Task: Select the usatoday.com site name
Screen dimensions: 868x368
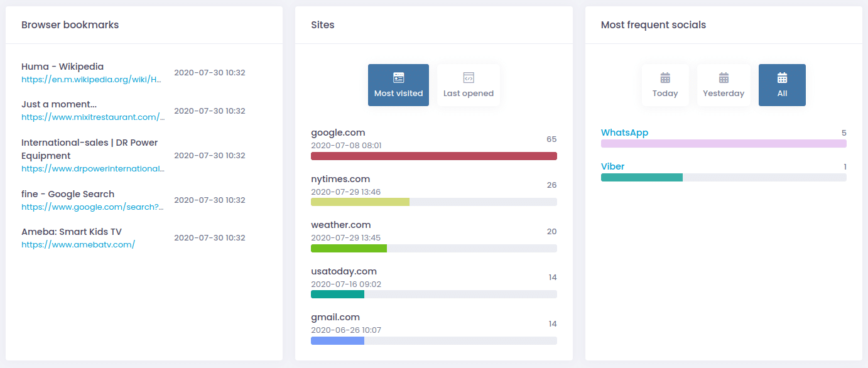Action: [344, 271]
